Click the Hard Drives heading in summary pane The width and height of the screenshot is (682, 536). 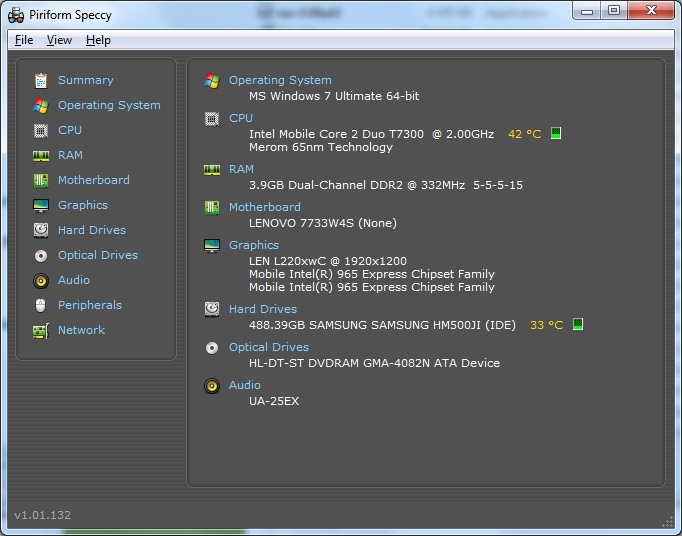[263, 309]
